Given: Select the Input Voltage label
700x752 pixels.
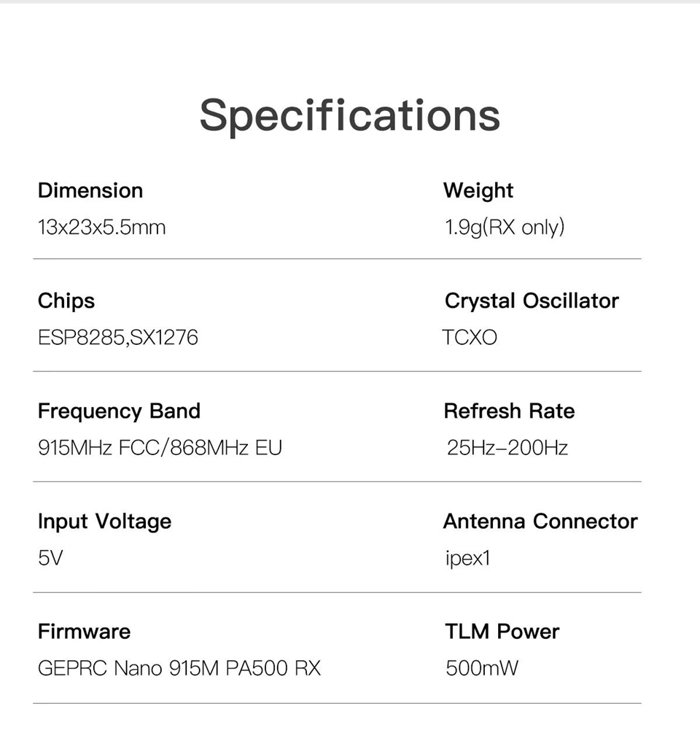Looking at the screenshot, I should point(104,522).
